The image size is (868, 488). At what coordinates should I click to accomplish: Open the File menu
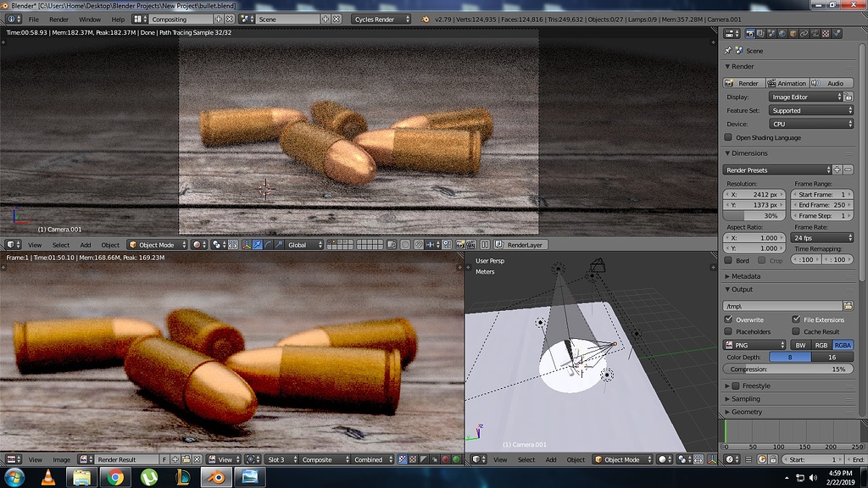pyautogui.click(x=34, y=19)
